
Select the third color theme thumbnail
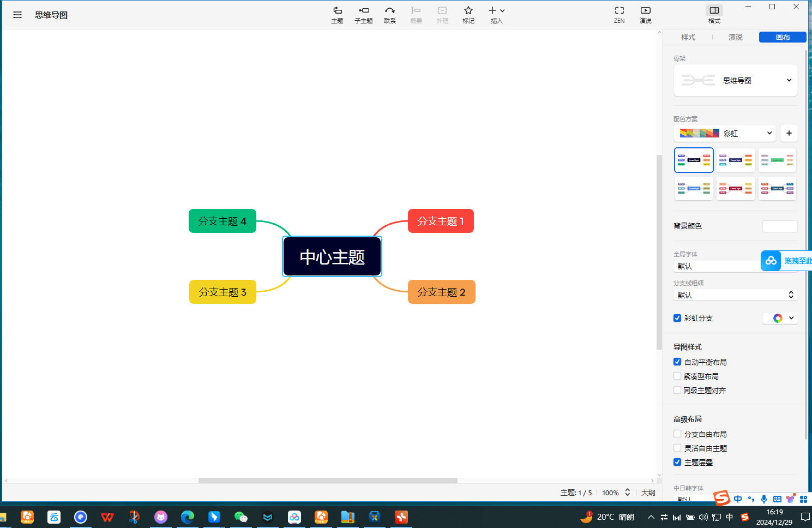click(x=777, y=160)
